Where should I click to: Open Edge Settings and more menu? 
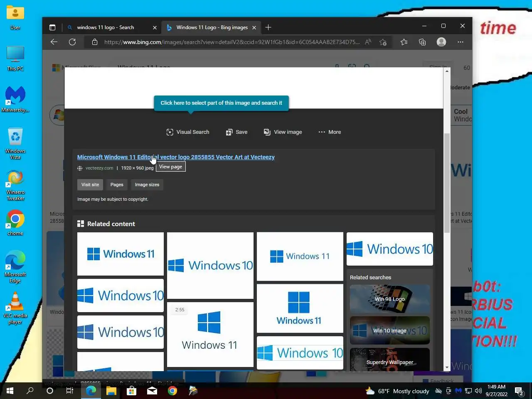coord(461,42)
